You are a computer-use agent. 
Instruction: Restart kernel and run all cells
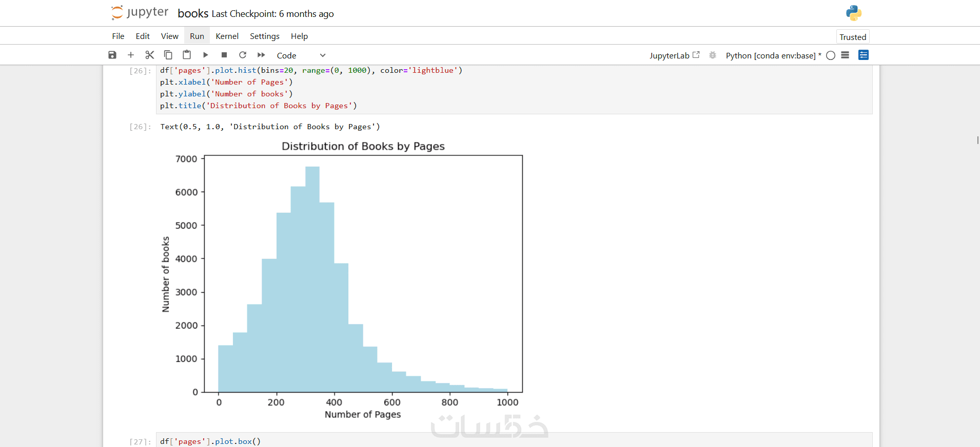tap(261, 55)
